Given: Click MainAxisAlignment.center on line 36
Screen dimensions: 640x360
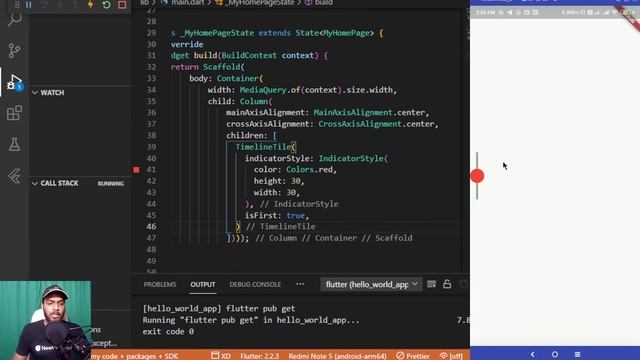Looking at the screenshot, I should [x=369, y=112].
